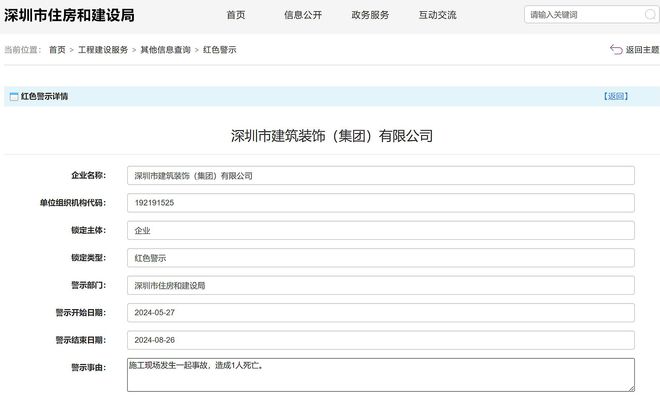Click the 警示结束日期 label
Screen dimensions: 660x397
pyautogui.click(x=81, y=340)
